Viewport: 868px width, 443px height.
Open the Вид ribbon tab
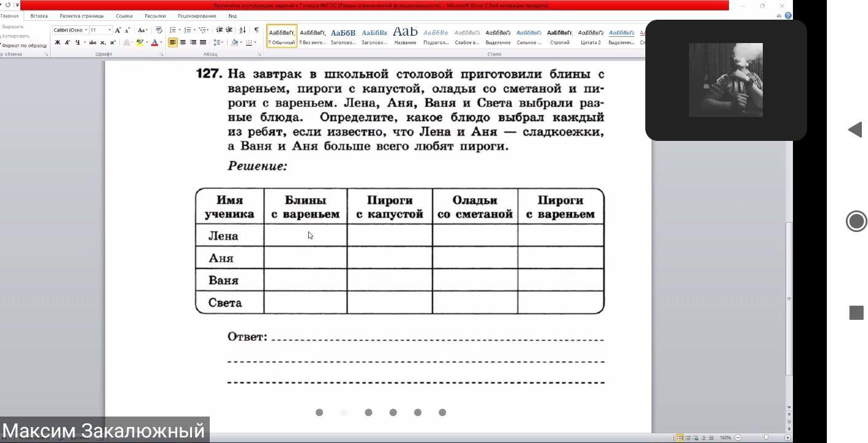233,16
